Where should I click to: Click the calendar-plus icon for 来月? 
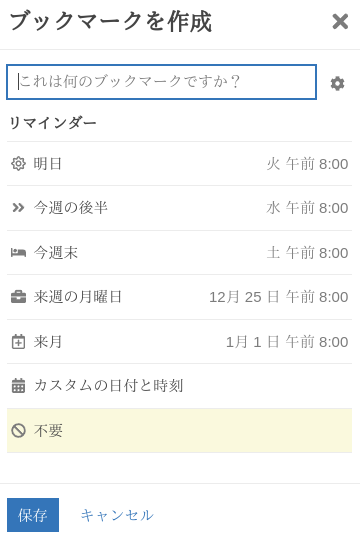pyautogui.click(x=18, y=342)
